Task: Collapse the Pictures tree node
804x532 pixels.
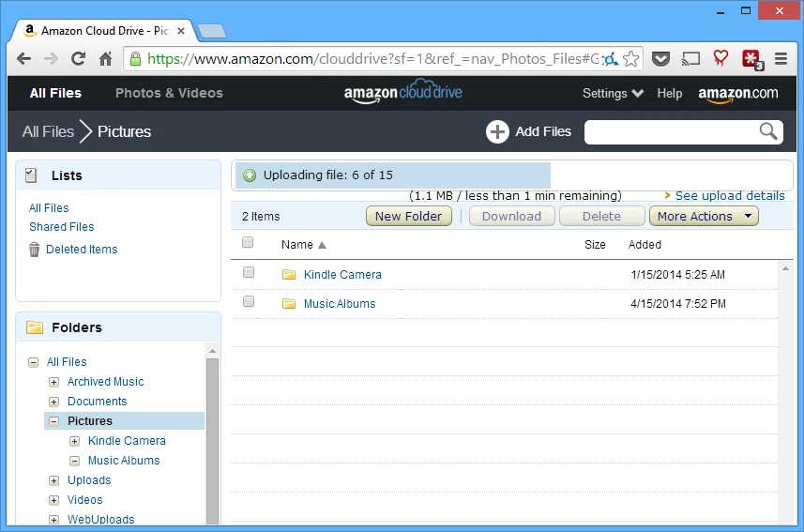Action: click(x=53, y=421)
